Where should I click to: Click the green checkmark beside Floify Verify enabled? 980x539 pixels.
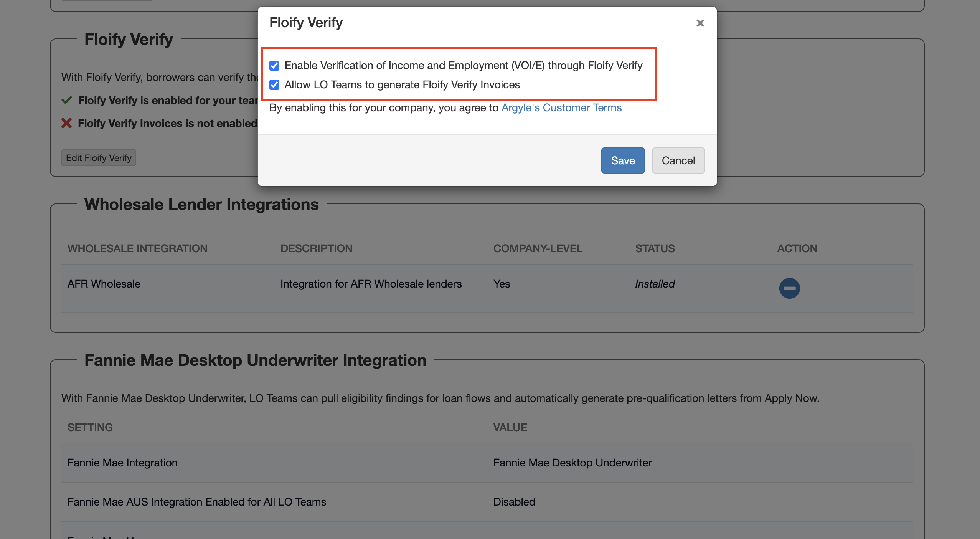pos(67,100)
